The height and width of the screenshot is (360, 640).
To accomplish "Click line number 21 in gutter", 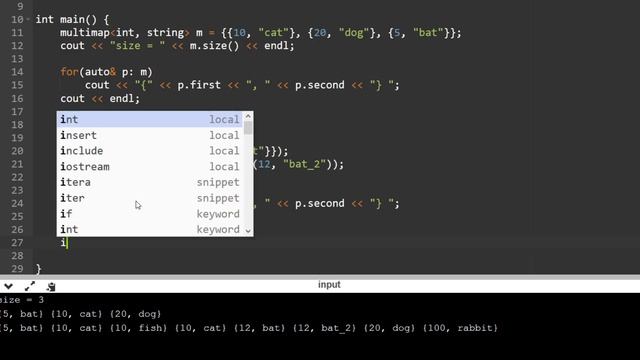I will (17, 164).
